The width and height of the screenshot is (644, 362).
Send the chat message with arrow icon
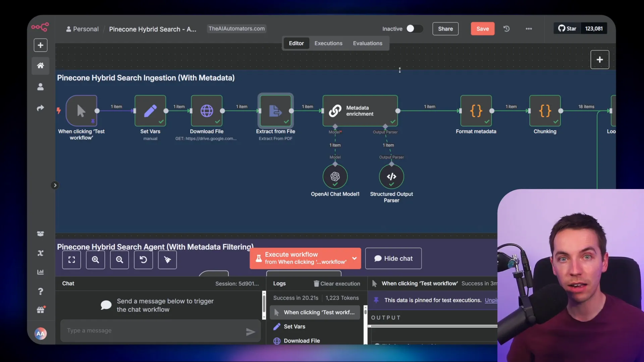(x=251, y=332)
